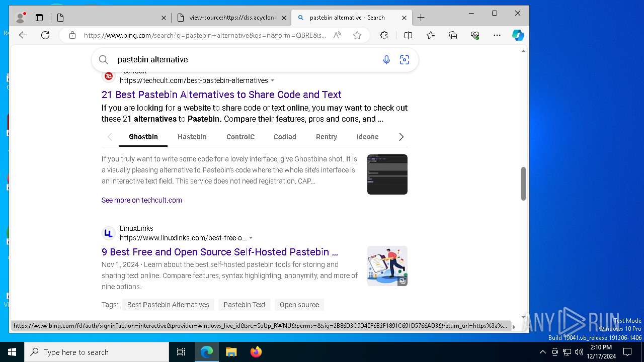Image resolution: width=644 pixels, height=362 pixels.
Task: Follow See more on techcult.com link
Action: (142, 200)
